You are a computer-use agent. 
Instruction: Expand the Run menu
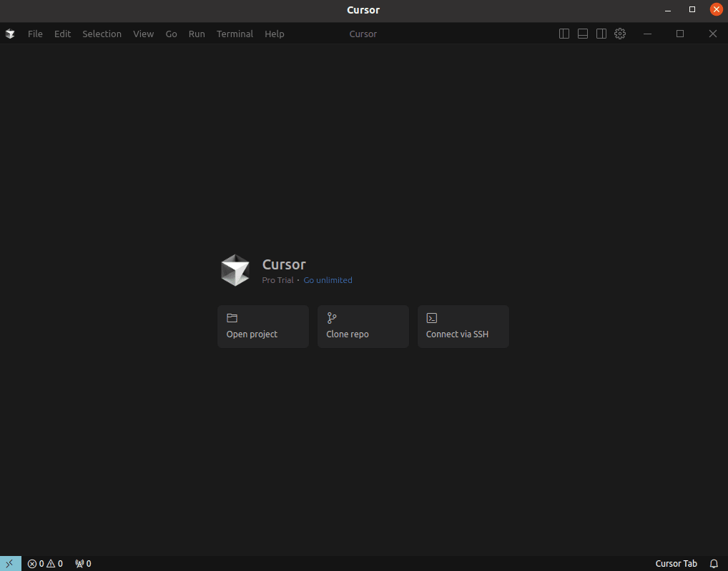[197, 34]
